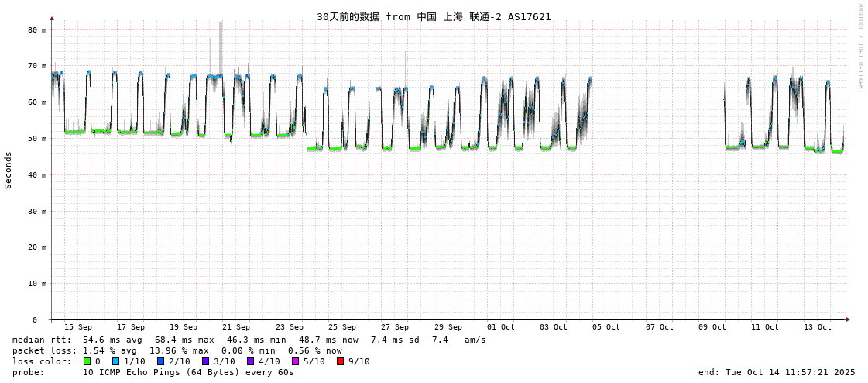Click the median rtt statistics line
The height and width of the screenshot is (383, 868).
click(249, 340)
